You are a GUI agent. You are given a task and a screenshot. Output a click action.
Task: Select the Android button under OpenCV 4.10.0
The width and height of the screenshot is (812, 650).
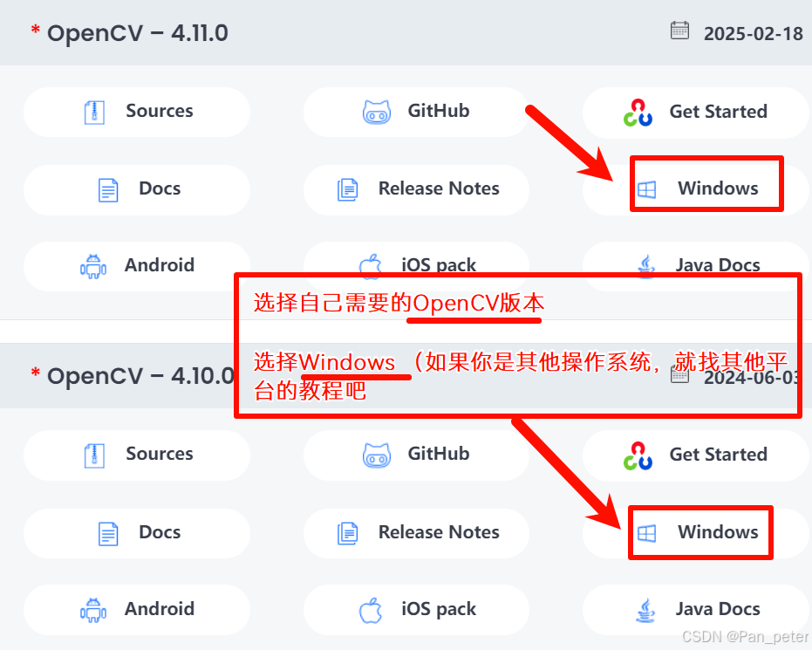pos(137,610)
